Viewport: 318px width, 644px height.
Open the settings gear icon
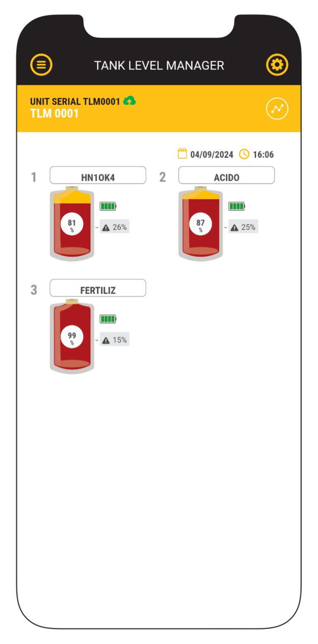[277, 65]
